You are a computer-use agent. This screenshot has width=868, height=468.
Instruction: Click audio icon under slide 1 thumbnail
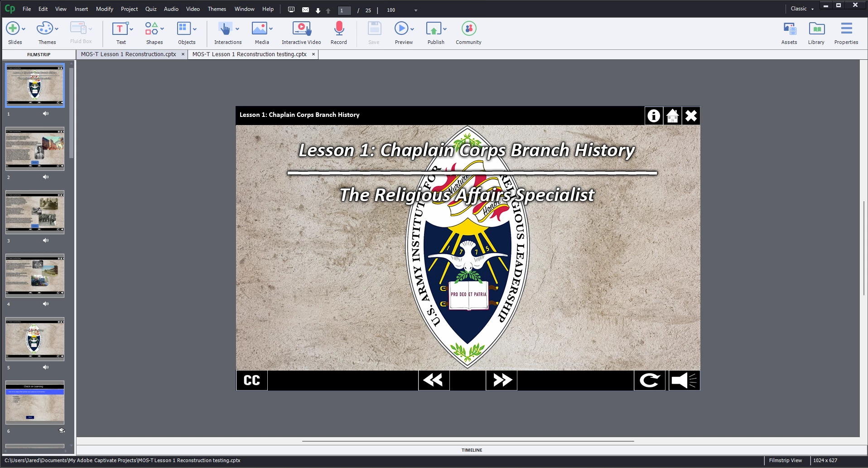[x=46, y=113]
